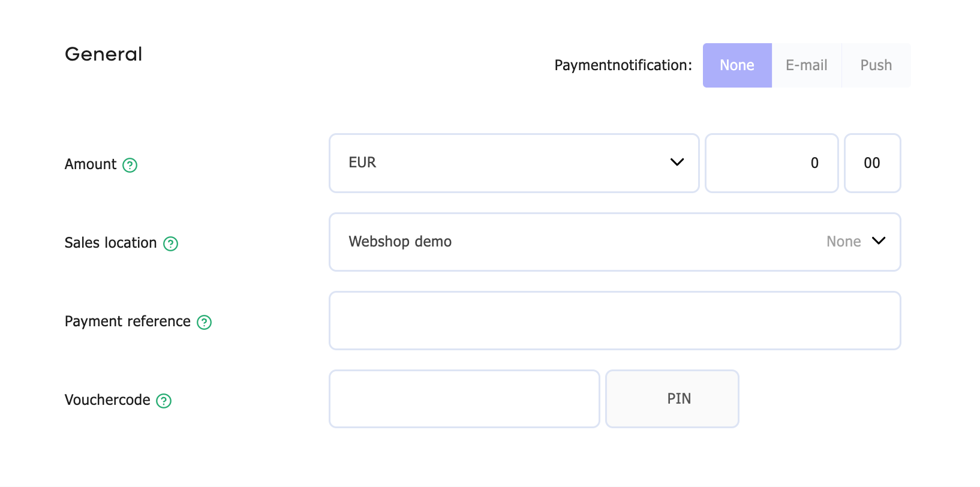This screenshot has height=487, width=980.
Task: Set Paymentnotification to None
Action: (x=737, y=65)
